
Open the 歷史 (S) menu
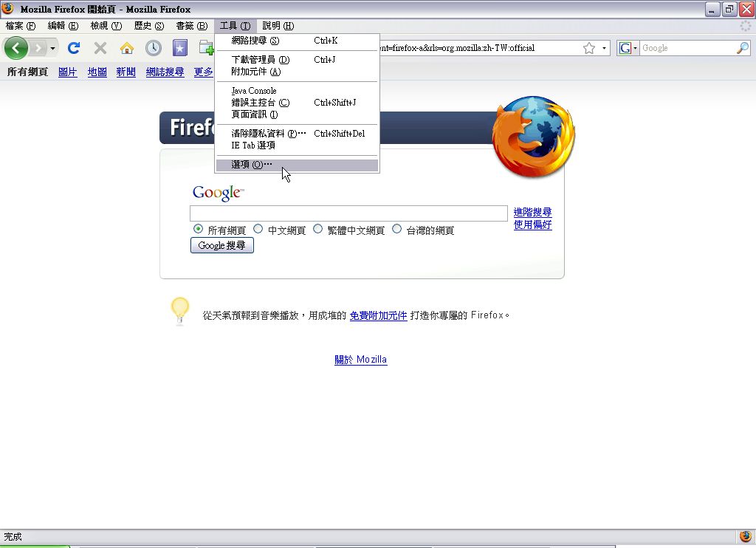point(149,26)
